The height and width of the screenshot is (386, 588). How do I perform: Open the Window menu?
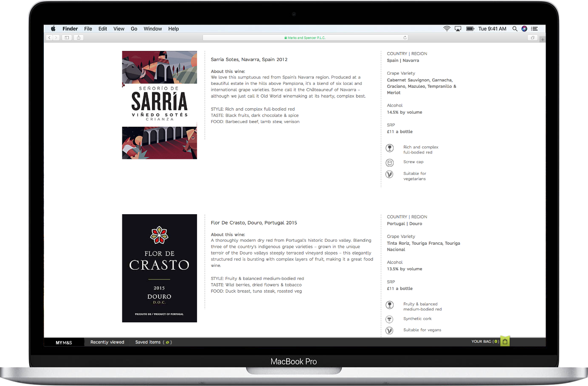point(153,29)
